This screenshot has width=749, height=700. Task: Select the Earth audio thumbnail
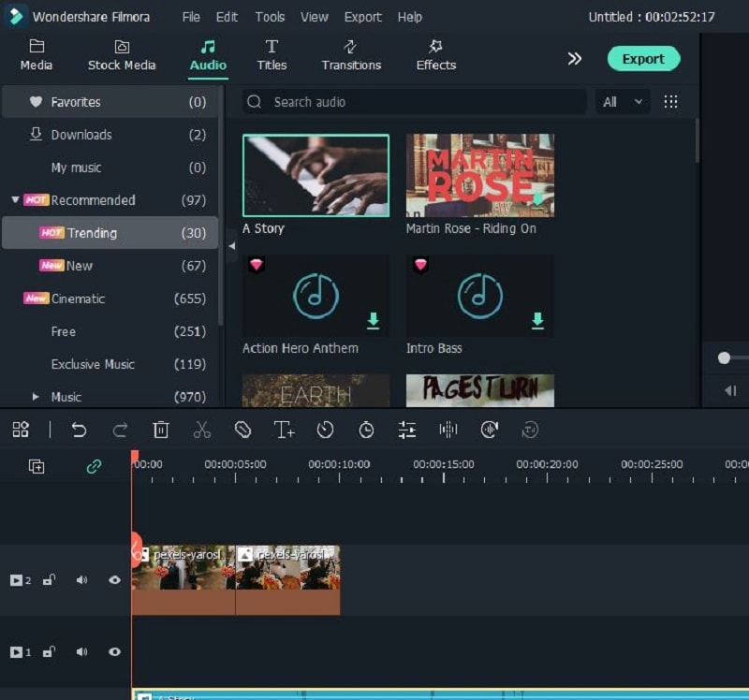click(x=316, y=390)
